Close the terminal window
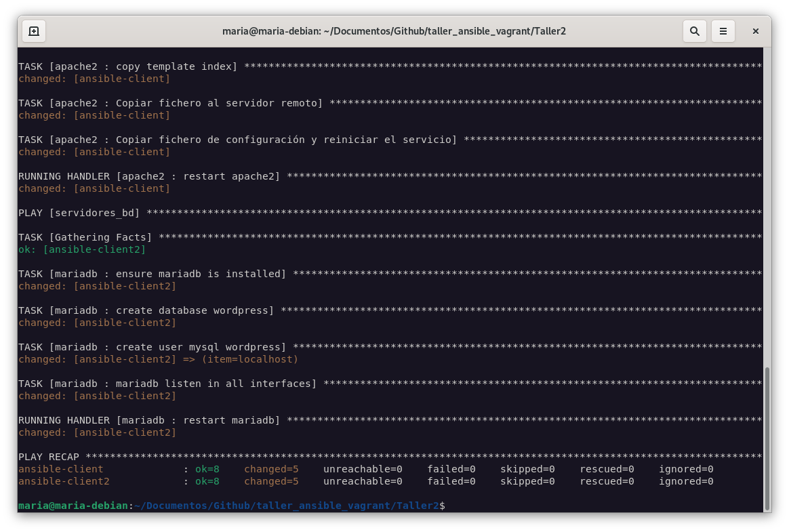789x532 pixels. click(x=755, y=31)
